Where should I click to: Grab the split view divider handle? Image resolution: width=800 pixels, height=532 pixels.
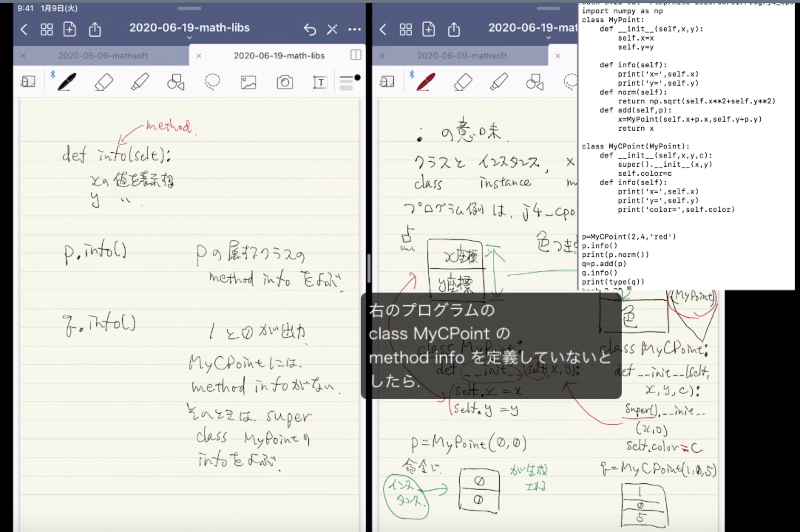pos(369,269)
